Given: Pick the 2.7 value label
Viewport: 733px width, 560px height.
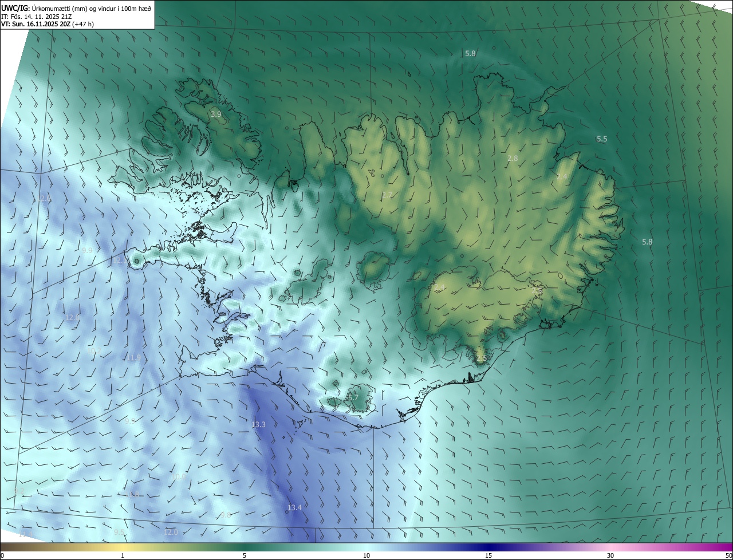Looking at the screenshot, I should (387, 195).
